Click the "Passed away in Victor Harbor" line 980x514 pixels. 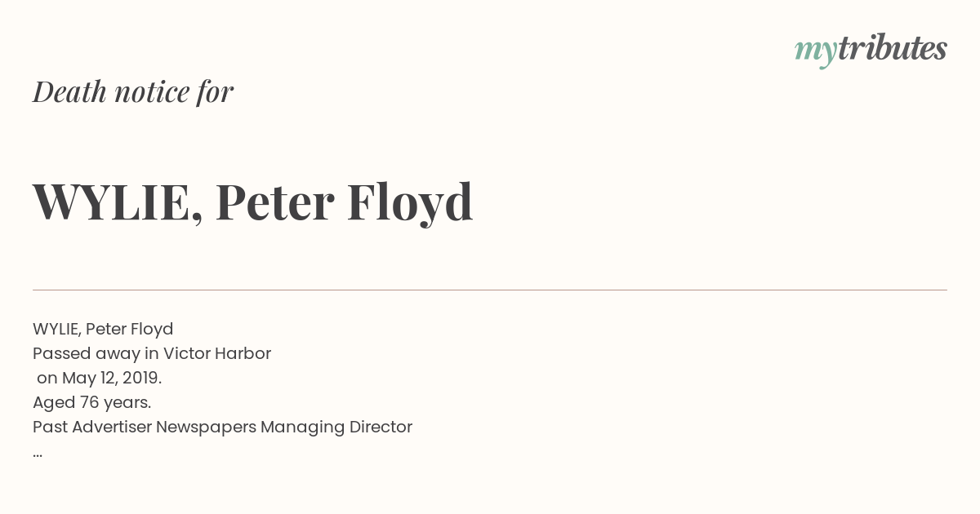152,353
